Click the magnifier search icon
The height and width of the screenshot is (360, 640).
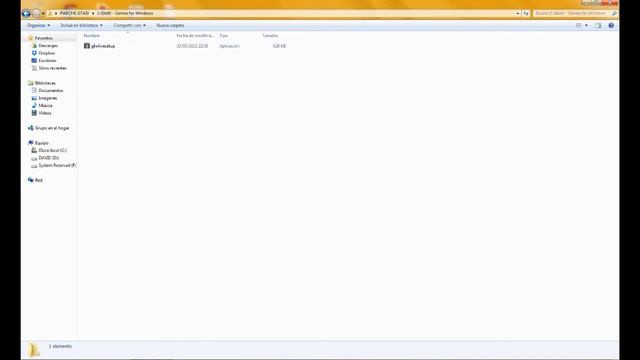[x=614, y=13]
